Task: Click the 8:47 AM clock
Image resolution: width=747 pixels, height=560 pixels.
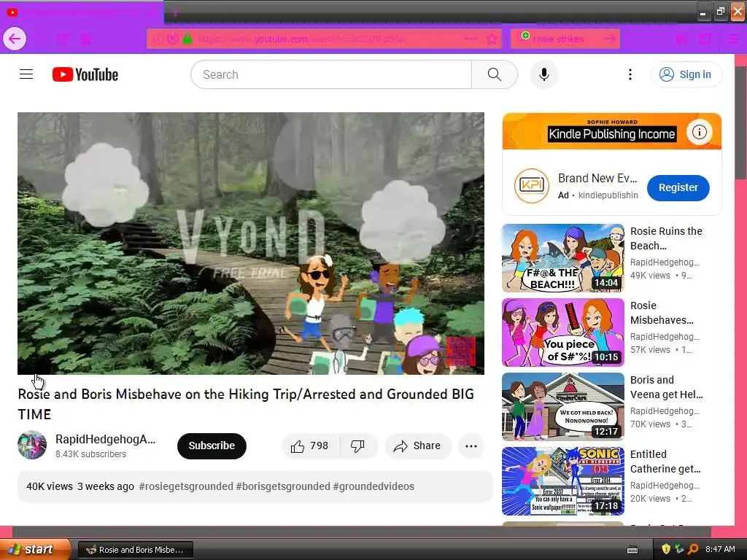Action: click(720, 549)
